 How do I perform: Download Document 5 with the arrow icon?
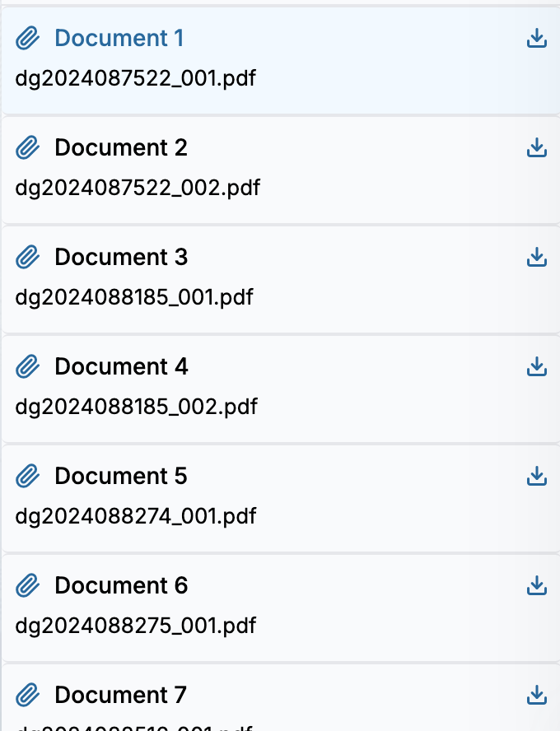tap(536, 477)
